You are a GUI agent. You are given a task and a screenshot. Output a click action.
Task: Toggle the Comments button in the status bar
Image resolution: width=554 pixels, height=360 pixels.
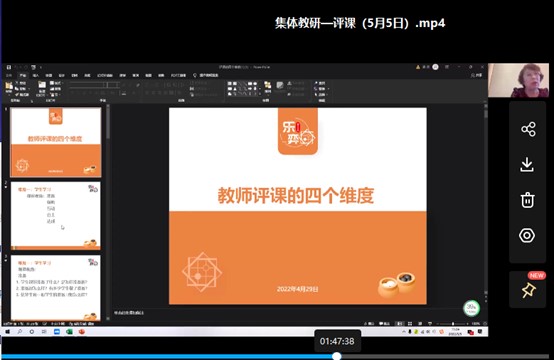click(x=384, y=324)
